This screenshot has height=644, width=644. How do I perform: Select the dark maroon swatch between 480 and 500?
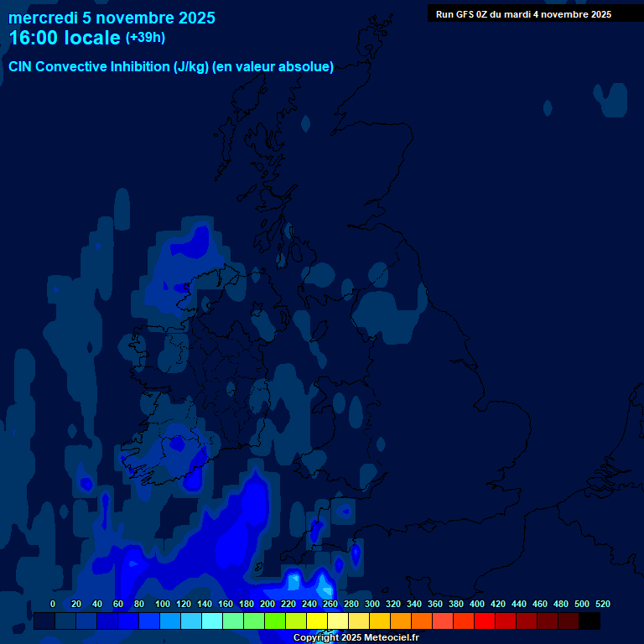point(569,621)
